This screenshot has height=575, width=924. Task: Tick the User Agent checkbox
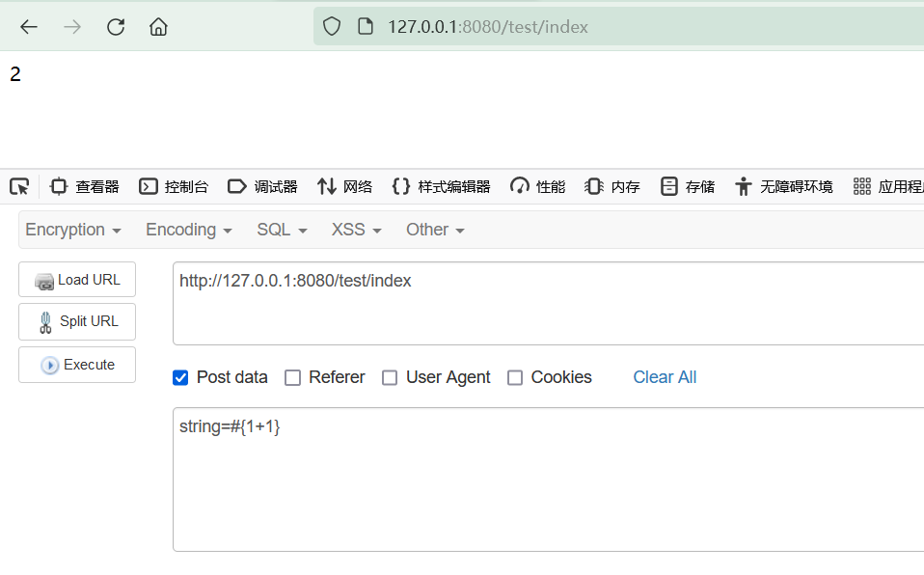click(390, 377)
